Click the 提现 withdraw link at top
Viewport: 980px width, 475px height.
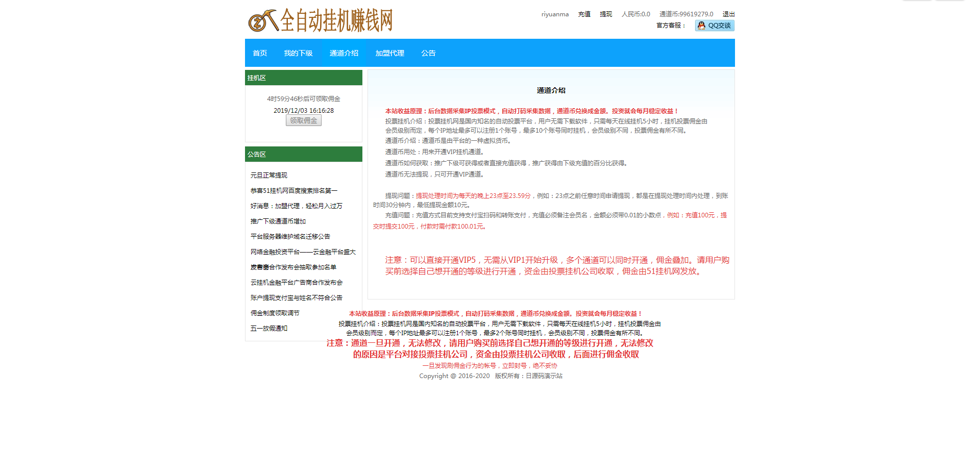pyautogui.click(x=606, y=14)
